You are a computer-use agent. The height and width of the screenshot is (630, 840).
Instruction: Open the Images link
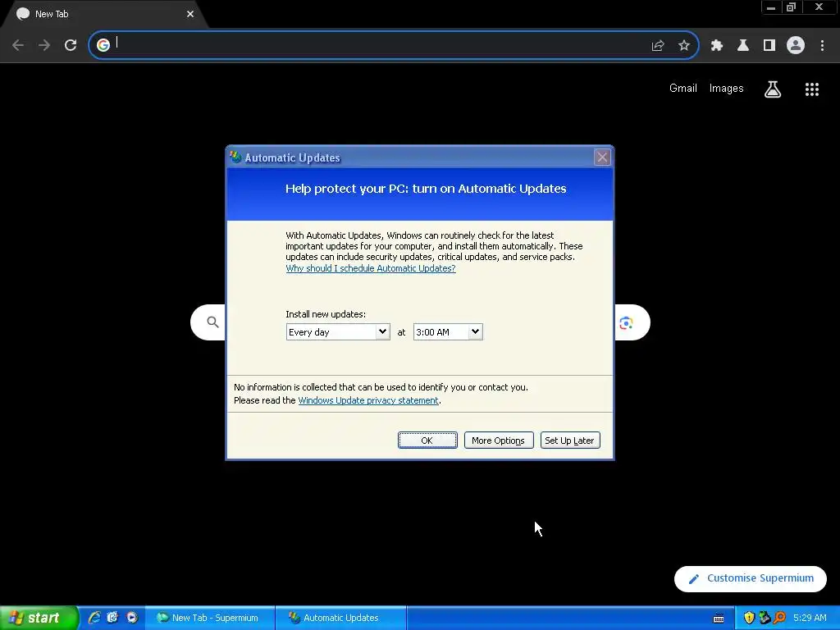(x=727, y=89)
